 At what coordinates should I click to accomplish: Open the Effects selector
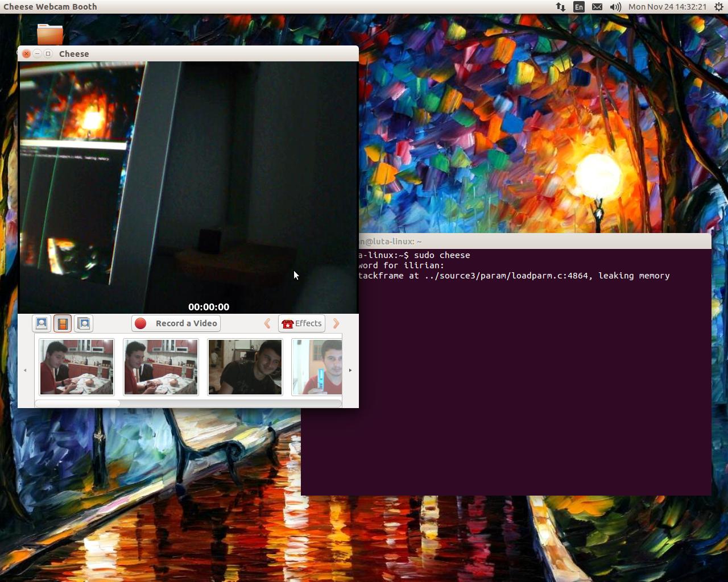pos(301,323)
